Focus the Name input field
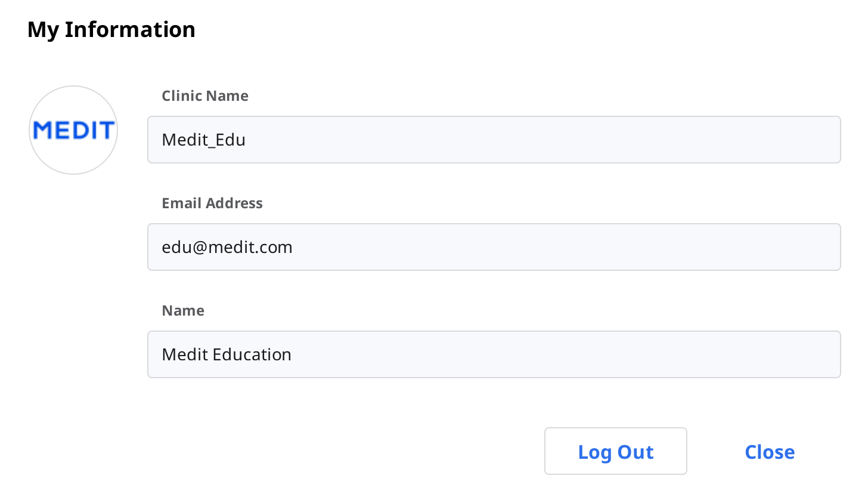Image resolution: width=868 pixels, height=491 pixels. (494, 354)
